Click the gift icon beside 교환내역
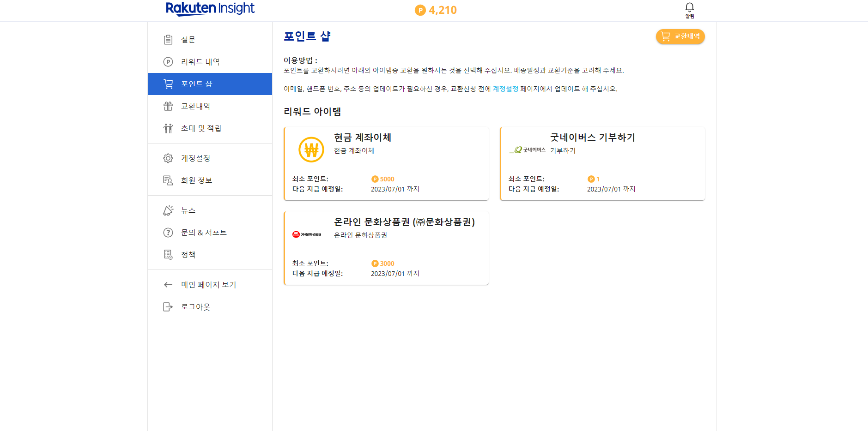Screen dimensions: 868x431 pos(168,106)
